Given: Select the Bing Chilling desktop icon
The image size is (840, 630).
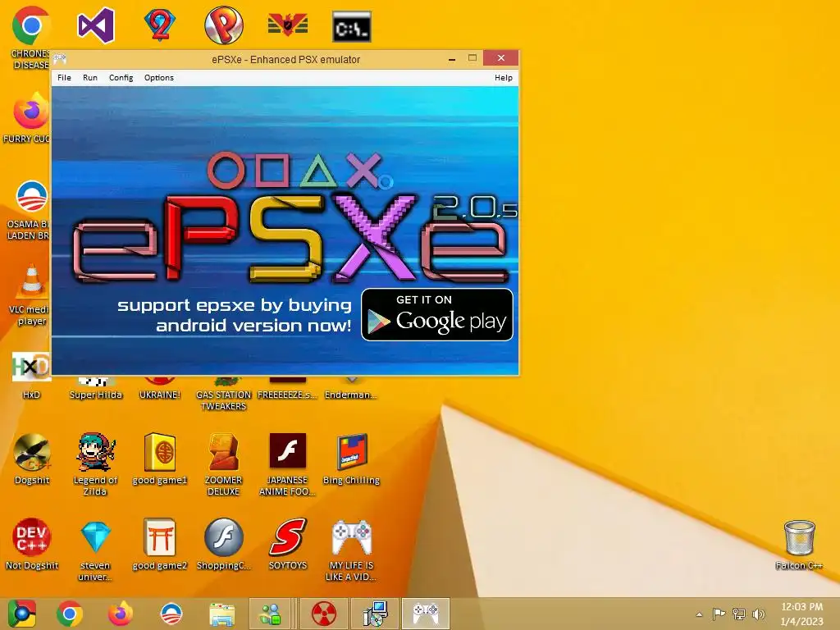Looking at the screenshot, I should 351,452.
